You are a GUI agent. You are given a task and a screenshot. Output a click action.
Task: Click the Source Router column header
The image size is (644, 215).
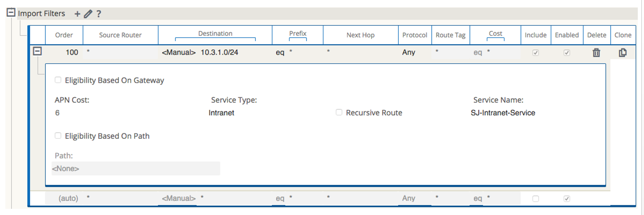coord(120,35)
